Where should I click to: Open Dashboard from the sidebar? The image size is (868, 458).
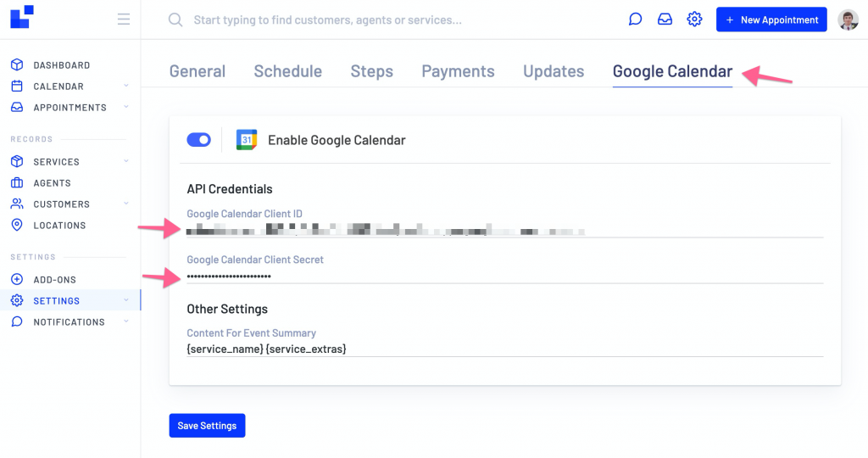[61, 64]
